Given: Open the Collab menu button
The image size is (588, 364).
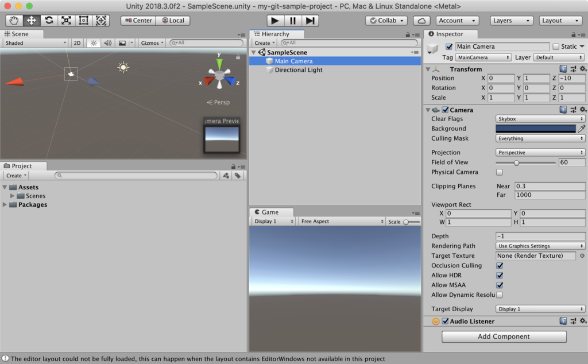Looking at the screenshot, I should click(x=386, y=21).
